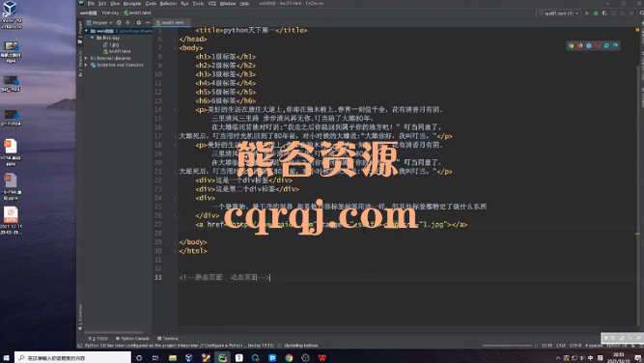The height and width of the screenshot is (363, 644).
Task: Click Windows Start button
Action: coord(7,358)
